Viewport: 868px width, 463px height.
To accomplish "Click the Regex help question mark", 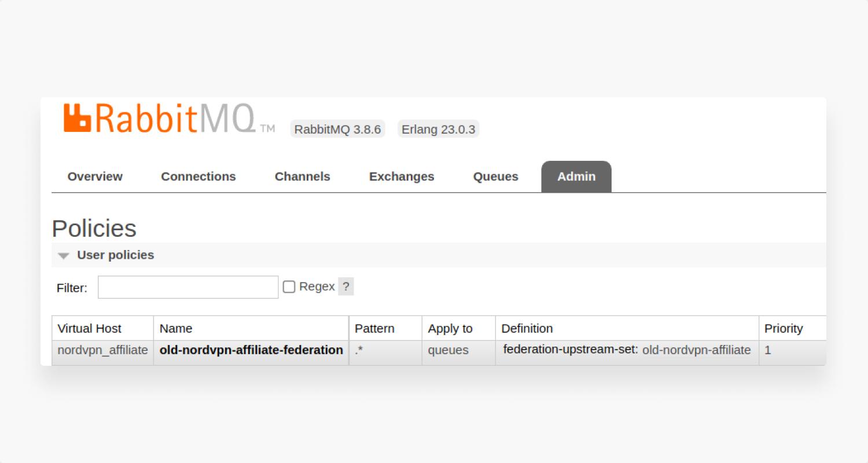I will 345,286.
